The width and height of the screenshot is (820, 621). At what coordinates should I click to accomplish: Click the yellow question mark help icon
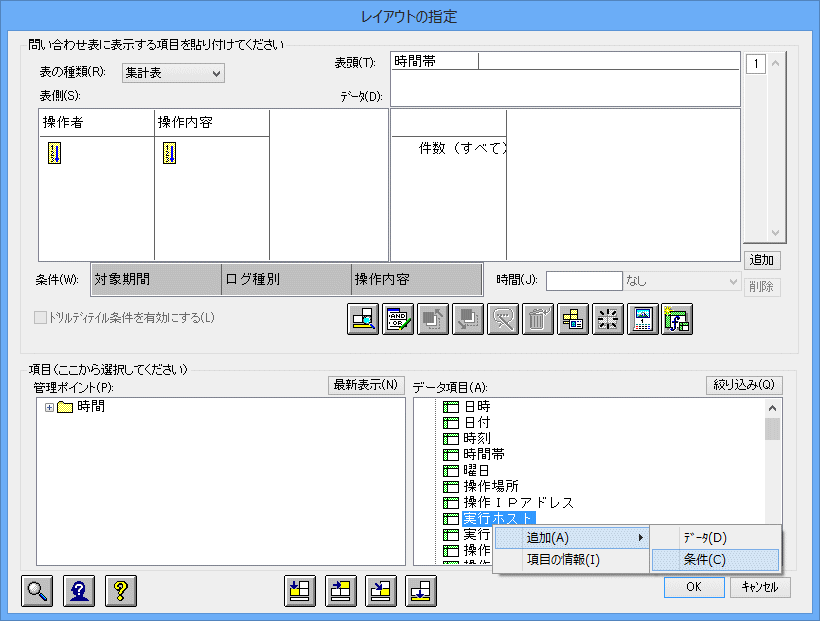pos(120,590)
